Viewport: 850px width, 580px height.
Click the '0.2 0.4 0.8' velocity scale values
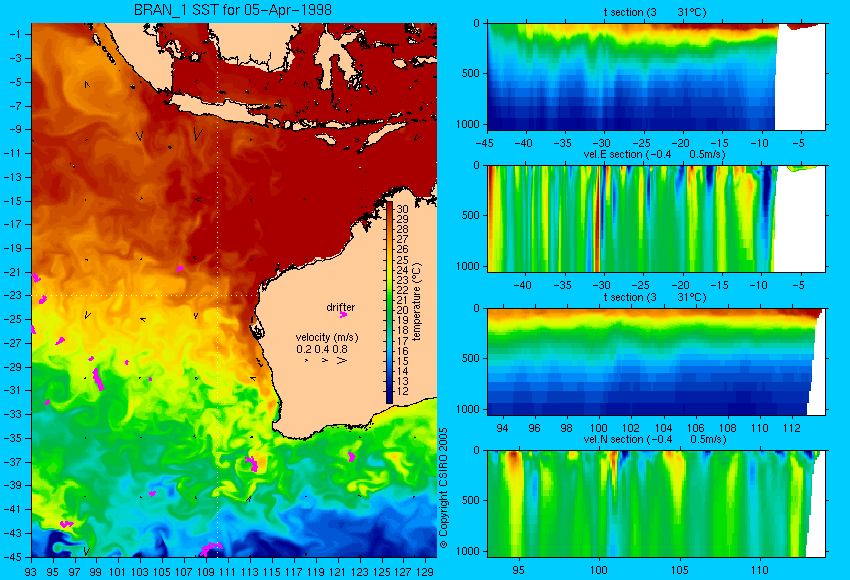pos(322,349)
